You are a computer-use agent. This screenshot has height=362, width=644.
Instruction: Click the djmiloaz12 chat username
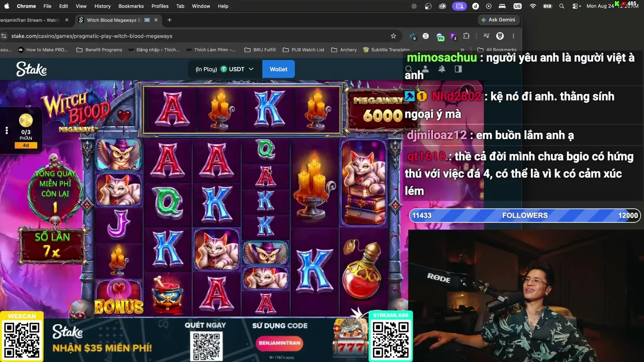(x=437, y=135)
